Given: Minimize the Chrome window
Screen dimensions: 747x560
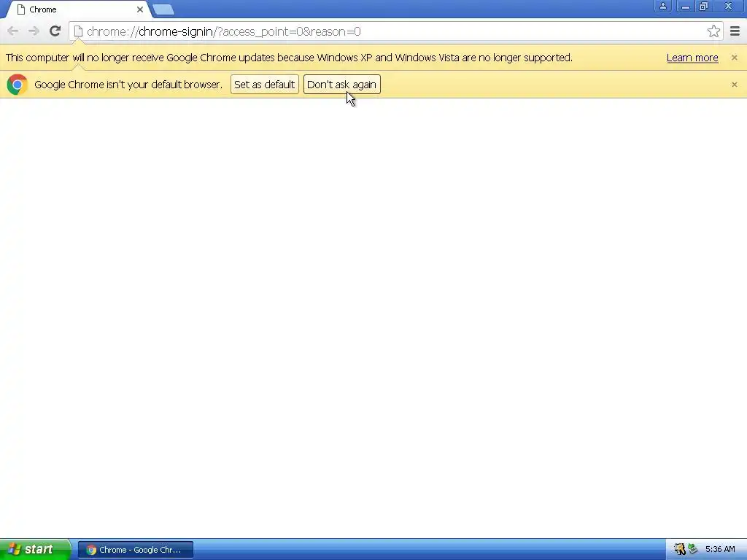Looking at the screenshot, I should point(685,6).
